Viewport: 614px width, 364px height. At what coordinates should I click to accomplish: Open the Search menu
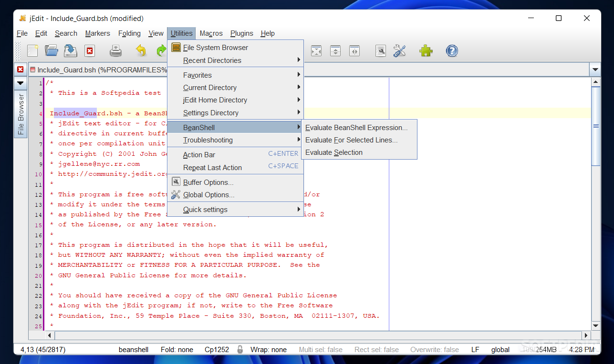click(x=66, y=33)
